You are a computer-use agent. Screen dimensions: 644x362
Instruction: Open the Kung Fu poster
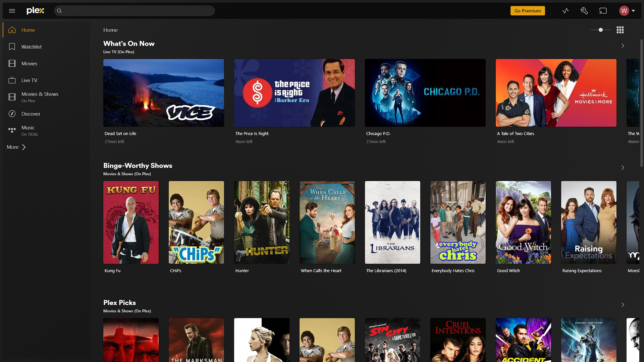[131, 222]
